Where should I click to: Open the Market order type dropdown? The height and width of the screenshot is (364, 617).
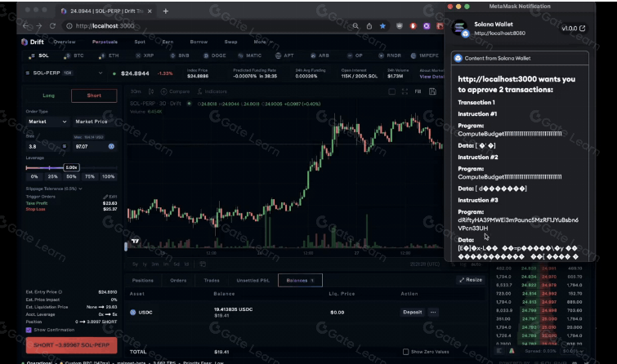[47, 121]
